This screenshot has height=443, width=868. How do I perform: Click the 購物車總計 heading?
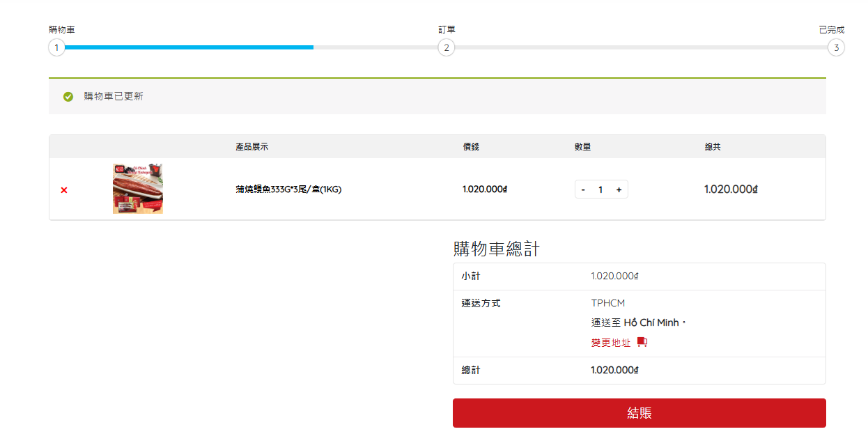[496, 249]
